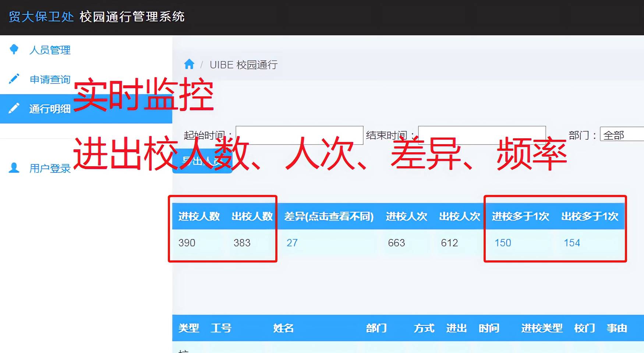Select 通行明细 in the sidebar
The width and height of the screenshot is (644, 353).
(x=50, y=109)
